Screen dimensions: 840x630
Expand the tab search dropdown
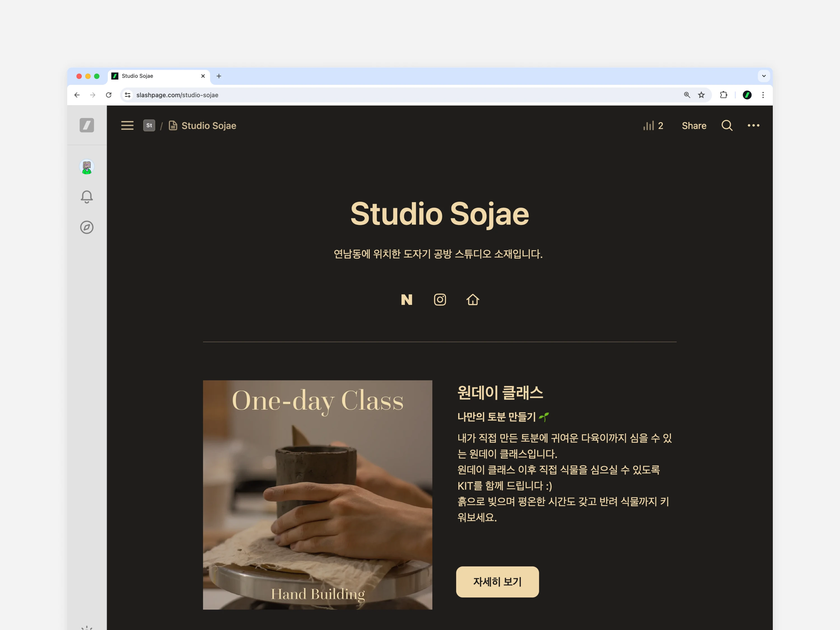[764, 76]
